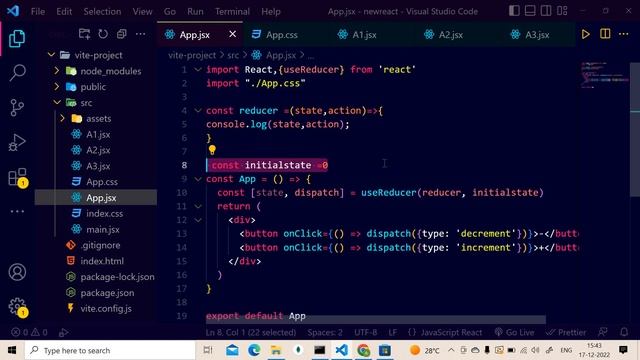640x360 pixels.
Task: Refresh the file explorer
Action: click(103, 34)
